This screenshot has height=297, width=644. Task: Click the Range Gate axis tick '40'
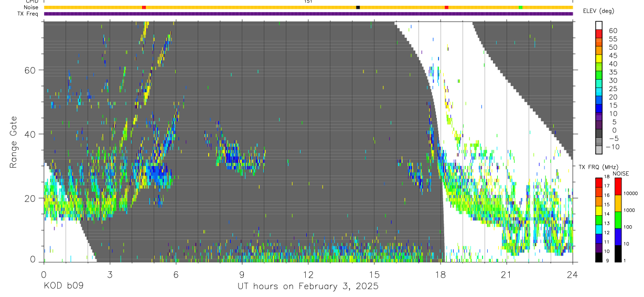[29, 134]
